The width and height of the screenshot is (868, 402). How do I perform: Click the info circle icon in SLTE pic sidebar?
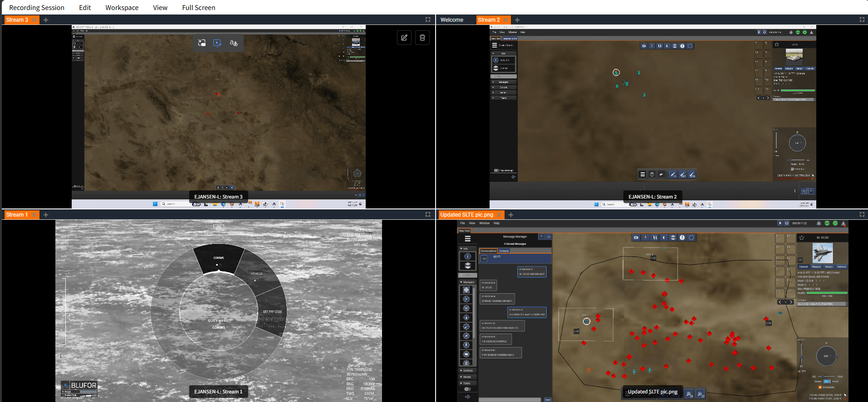pos(468,257)
